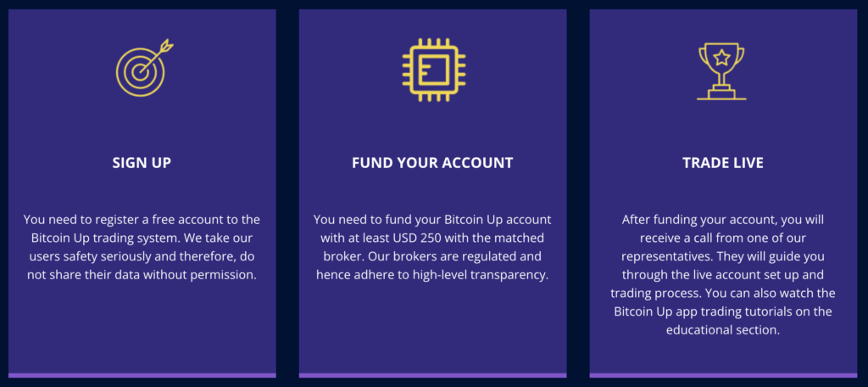The width and height of the screenshot is (868, 387).
Task: Click the paragraph about receiving a representative call
Action: coord(723,274)
